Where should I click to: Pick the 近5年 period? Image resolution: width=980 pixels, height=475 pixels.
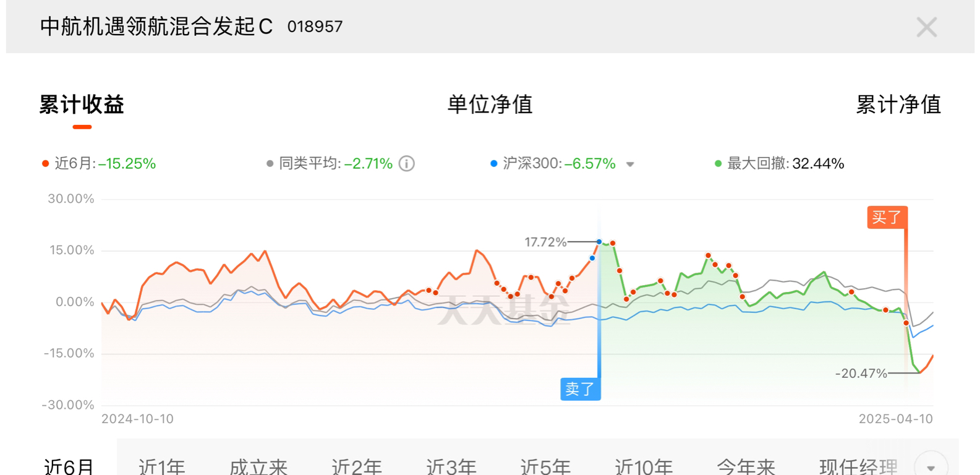coord(545,466)
